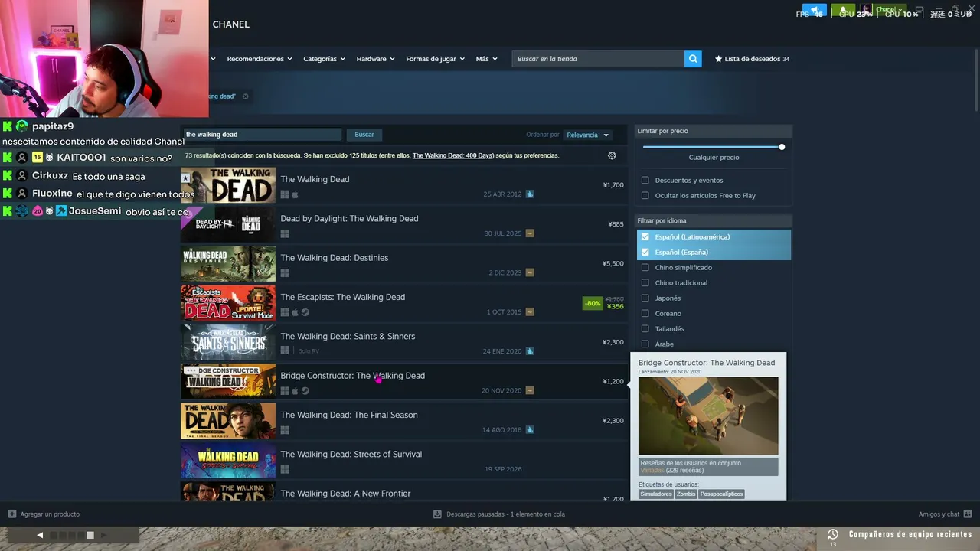This screenshot has height=551, width=980.
Task: Check the Chino tradicional language filter
Action: (645, 283)
